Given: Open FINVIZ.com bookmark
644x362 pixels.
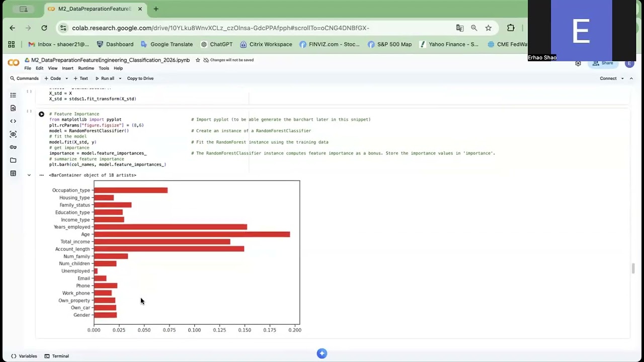Looking at the screenshot, I should 329,44.
